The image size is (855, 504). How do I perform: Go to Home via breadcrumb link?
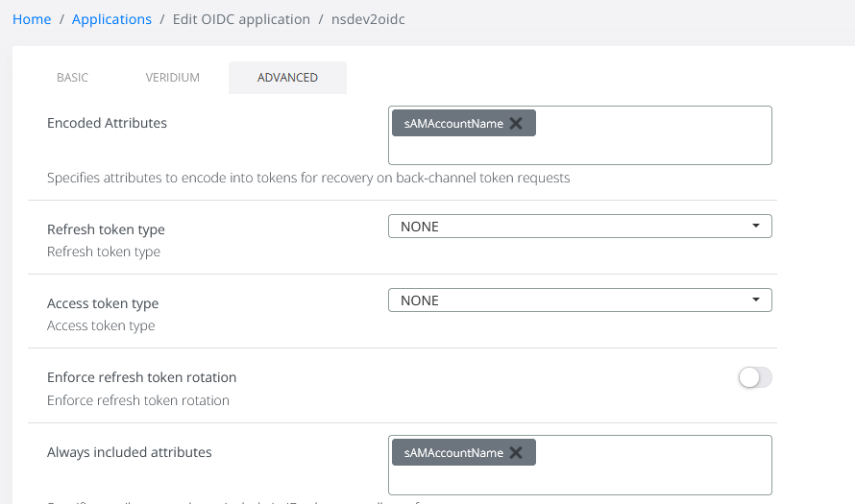pos(32,19)
